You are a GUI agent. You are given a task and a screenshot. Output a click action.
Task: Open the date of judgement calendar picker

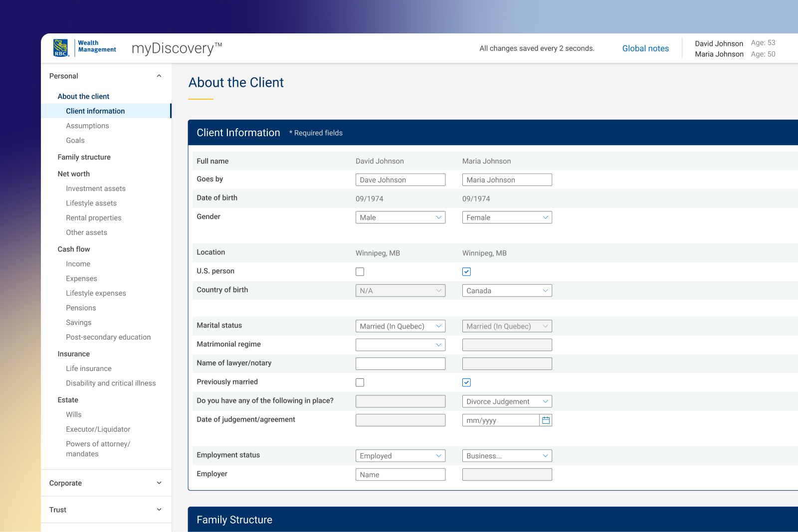point(546,420)
